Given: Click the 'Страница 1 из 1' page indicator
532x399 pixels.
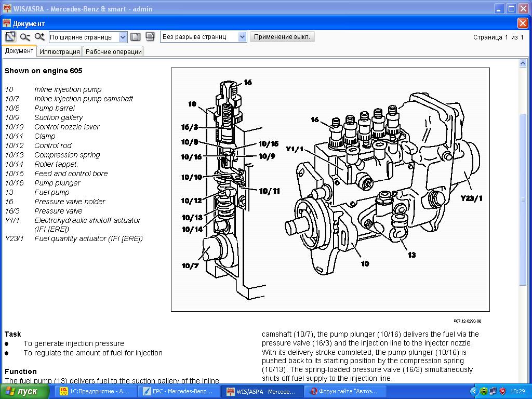Looking at the screenshot, I should pyautogui.click(x=498, y=37).
